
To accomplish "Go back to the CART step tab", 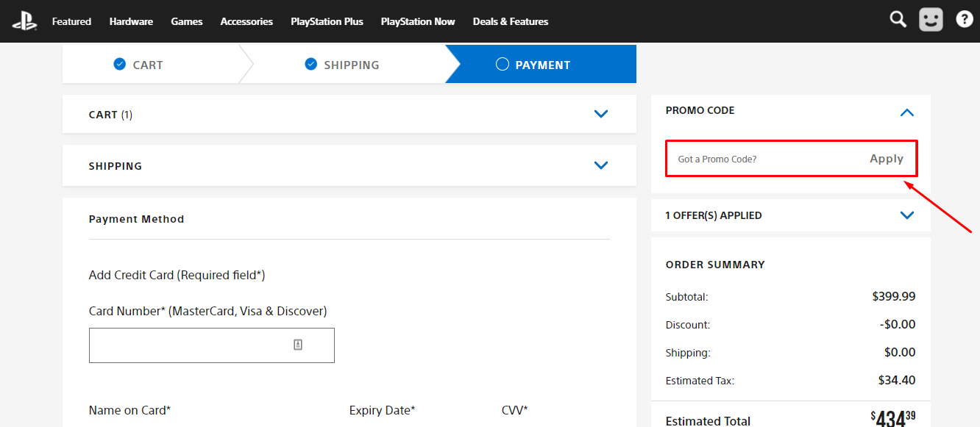I will [x=151, y=64].
